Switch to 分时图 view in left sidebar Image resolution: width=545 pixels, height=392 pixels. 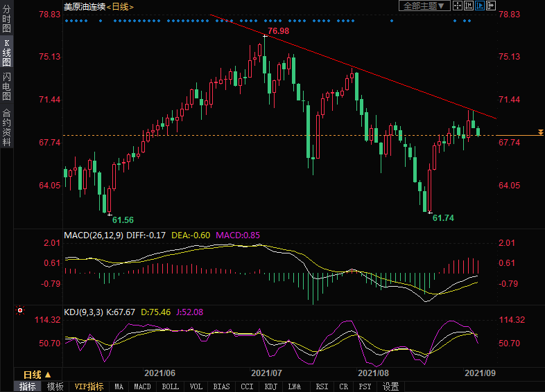point(6,19)
